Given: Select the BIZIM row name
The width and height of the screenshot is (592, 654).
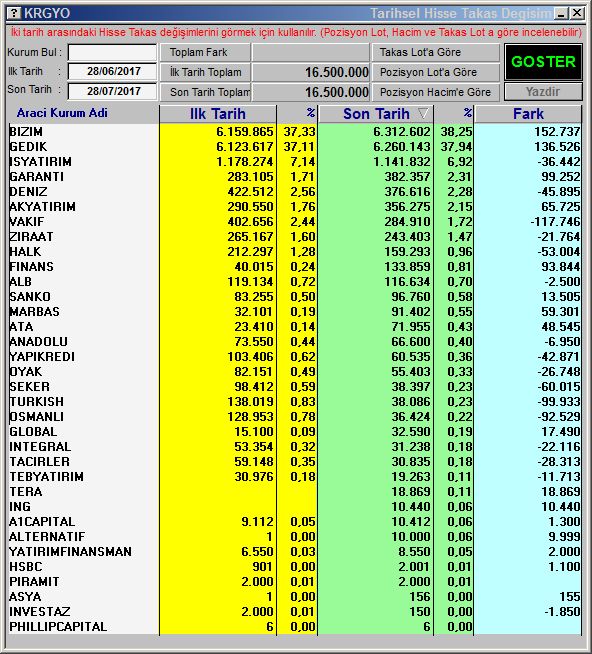Looking at the screenshot, I should pos(26,132).
